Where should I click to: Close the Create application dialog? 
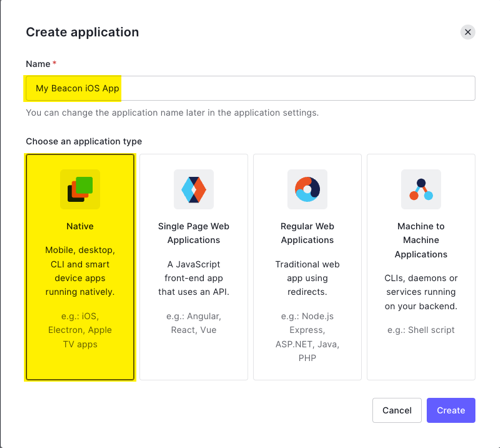click(468, 32)
